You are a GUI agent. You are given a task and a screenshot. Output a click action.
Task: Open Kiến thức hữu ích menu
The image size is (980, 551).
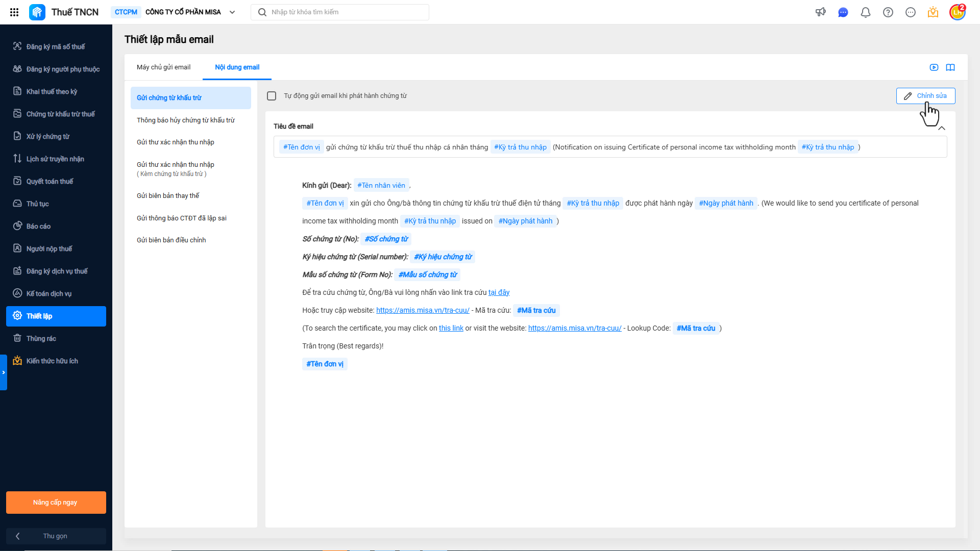pos(56,361)
